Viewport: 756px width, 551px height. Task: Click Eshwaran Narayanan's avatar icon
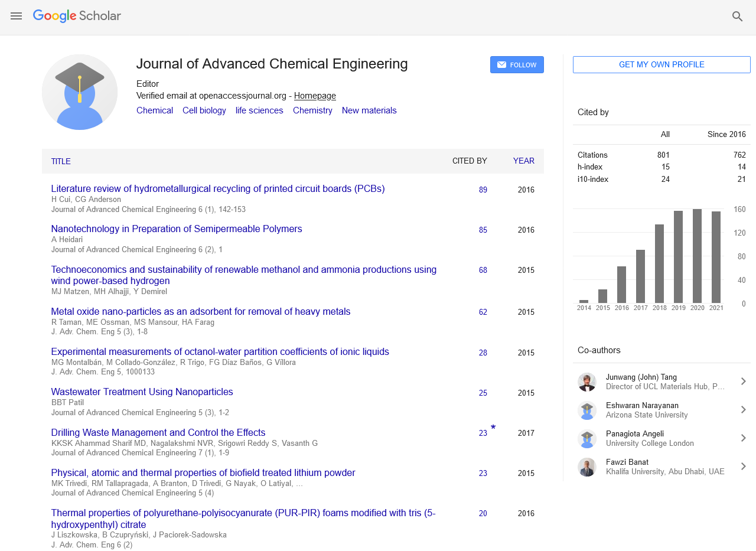(x=586, y=410)
